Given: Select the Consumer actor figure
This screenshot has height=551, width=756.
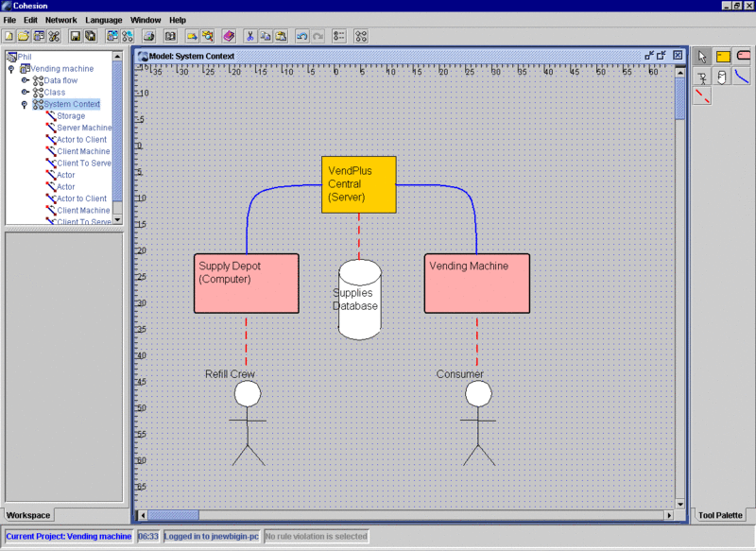Looking at the screenshot, I should click(x=478, y=423).
